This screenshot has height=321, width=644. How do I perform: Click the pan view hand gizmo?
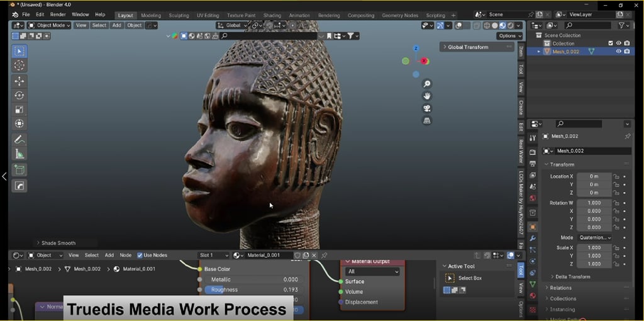427,96
